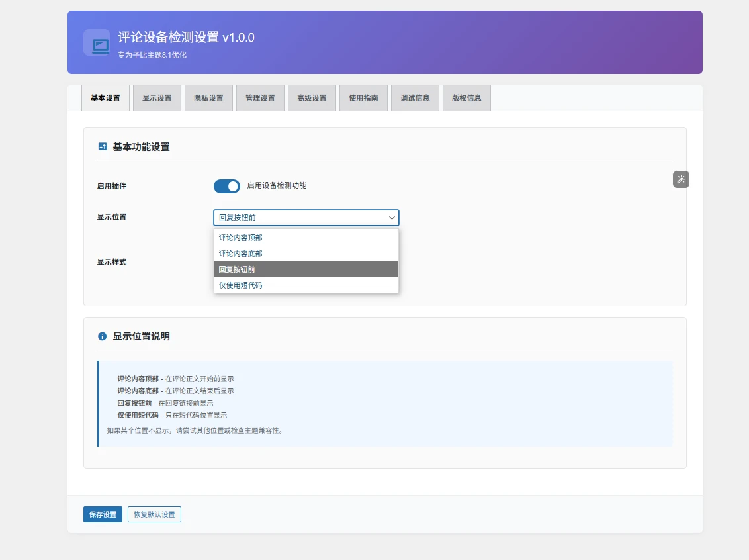The height and width of the screenshot is (560, 749).
Task: Click the sliders icon beside 基本功能设置
Action: pos(103,147)
